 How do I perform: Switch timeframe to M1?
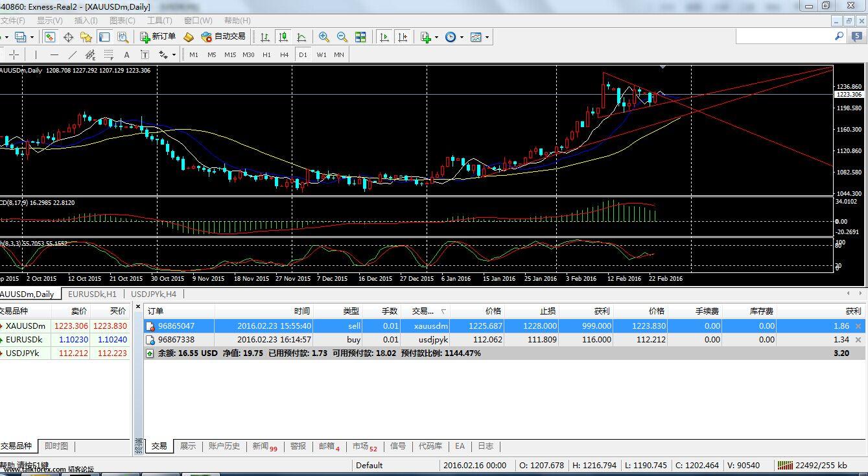point(194,54)
